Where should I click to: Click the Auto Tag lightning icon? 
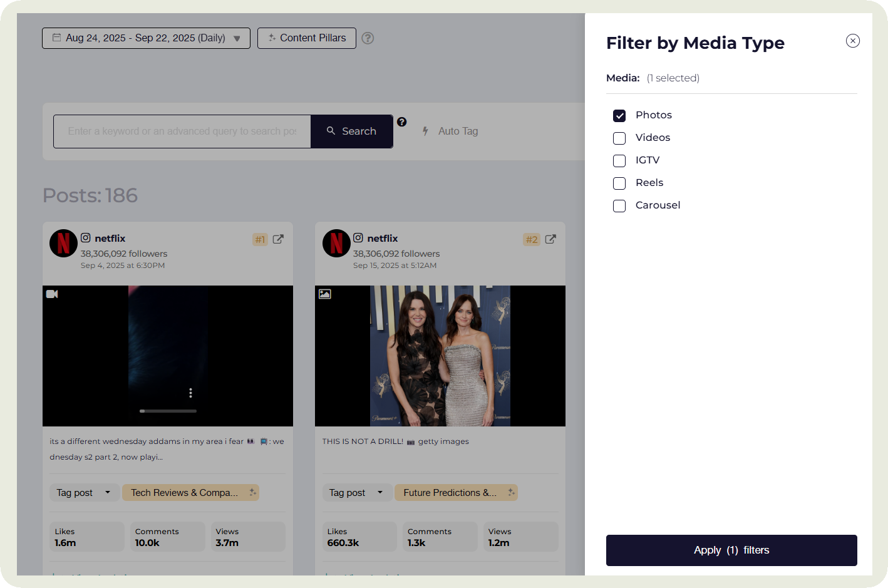click(425, 131)
